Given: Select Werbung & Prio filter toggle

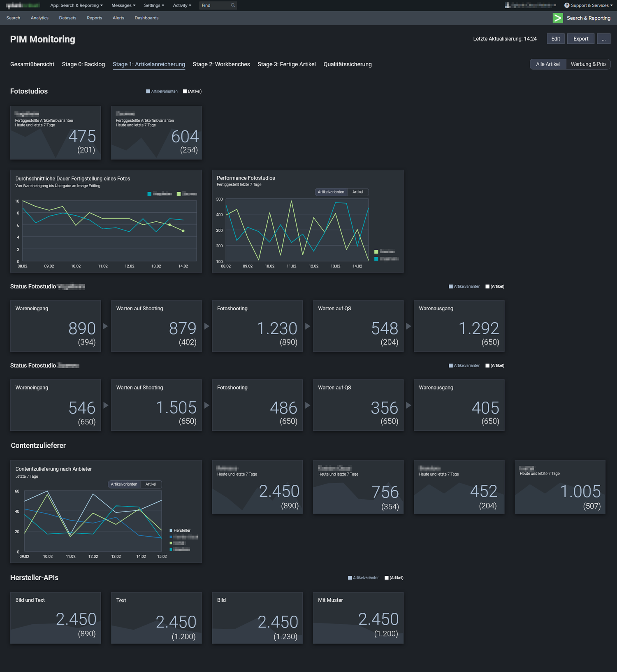Looking at the screenshot, I should (x=588, y=64).
